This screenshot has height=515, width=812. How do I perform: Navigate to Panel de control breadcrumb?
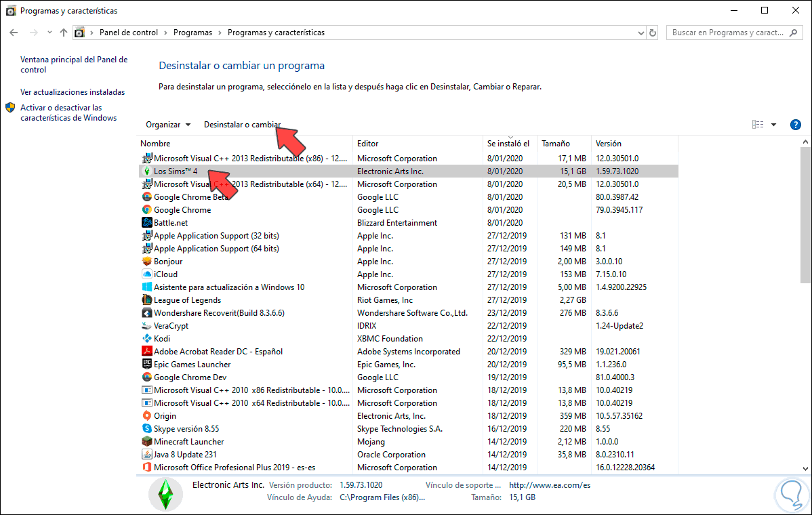128,33
